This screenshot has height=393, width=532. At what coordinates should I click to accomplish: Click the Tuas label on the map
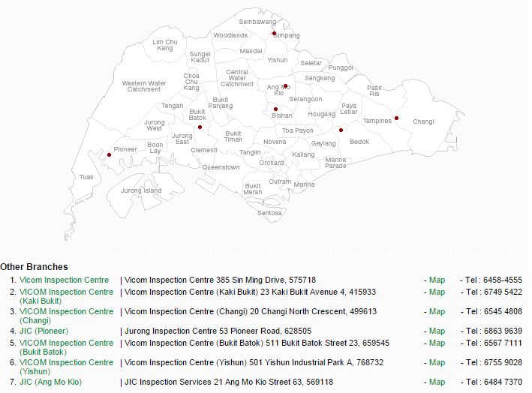pos(86,177)
